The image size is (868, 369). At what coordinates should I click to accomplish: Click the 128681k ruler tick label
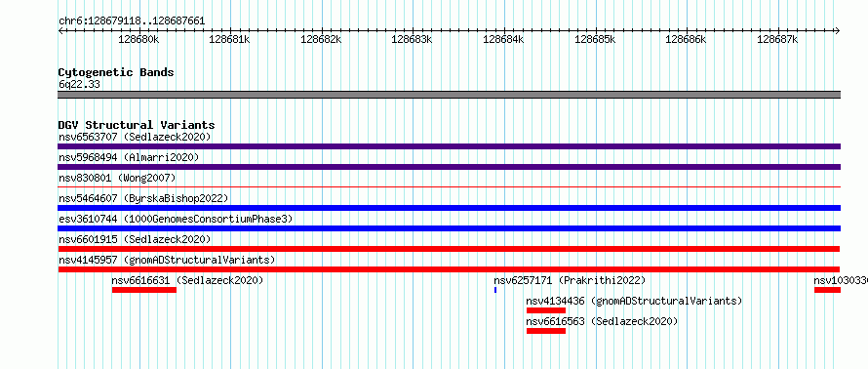(x=230, y=39)
